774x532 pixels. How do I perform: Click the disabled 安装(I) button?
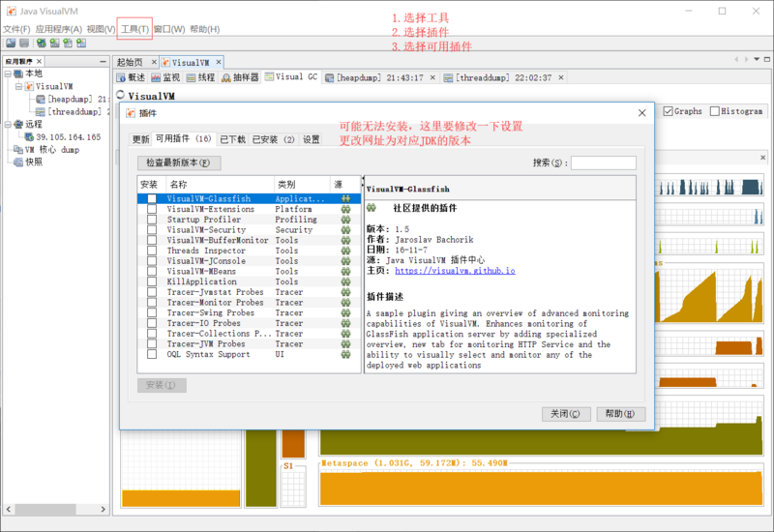tap(162, 385)
